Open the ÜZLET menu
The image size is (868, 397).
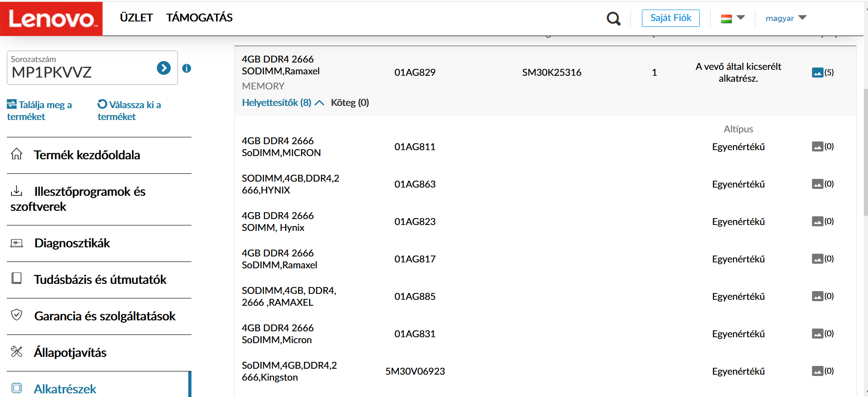pyautogui.click(x=136, y=18)
